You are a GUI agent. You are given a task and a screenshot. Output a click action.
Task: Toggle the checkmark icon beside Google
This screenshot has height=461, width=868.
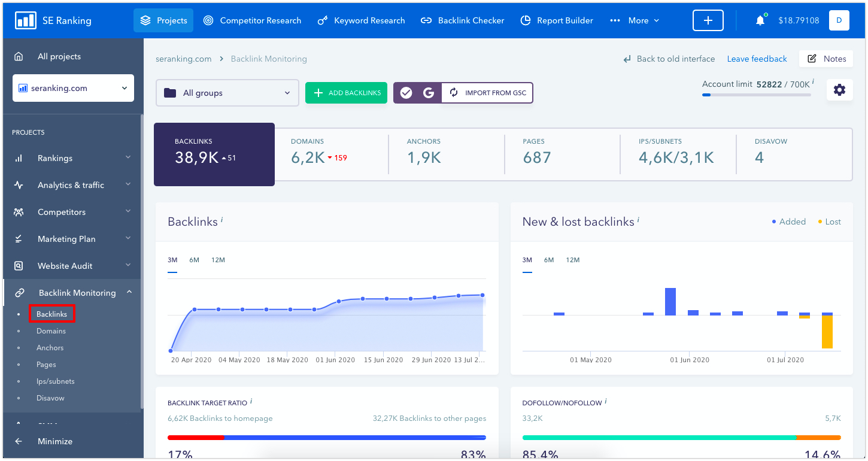click(x=406, y=93)
